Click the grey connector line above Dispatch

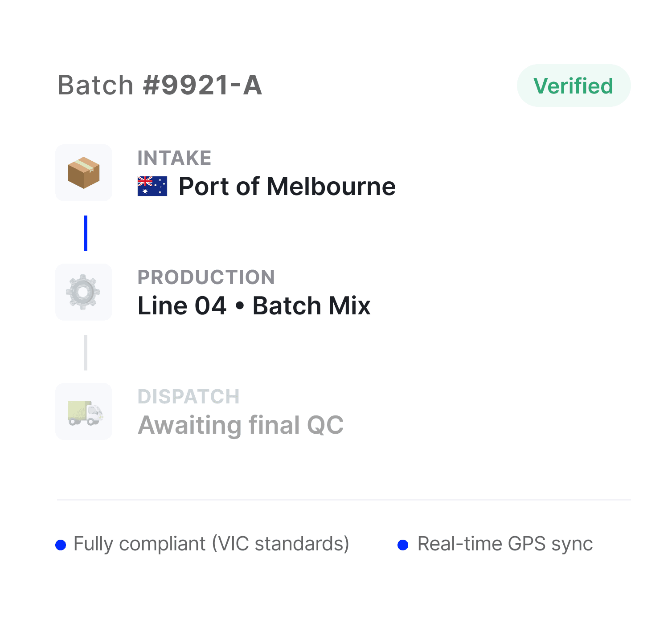[x=86, y=353]
